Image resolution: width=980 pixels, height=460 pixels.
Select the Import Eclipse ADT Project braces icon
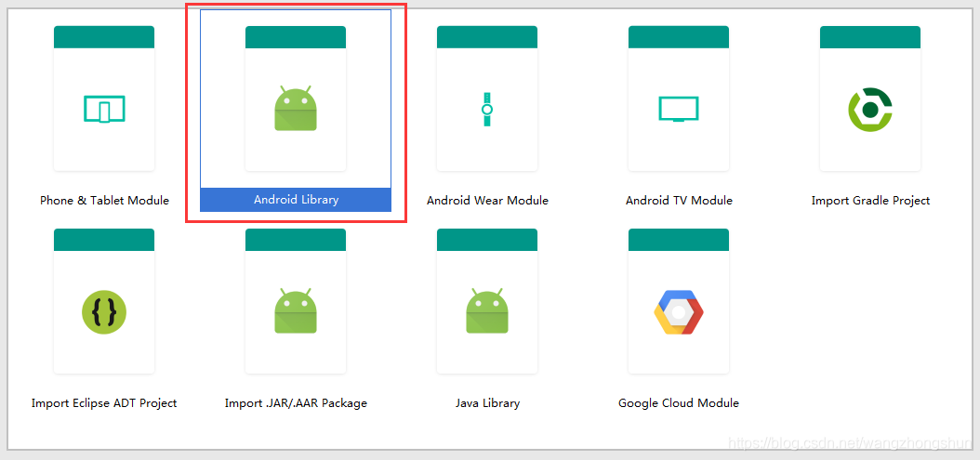[x=104, y=312]
